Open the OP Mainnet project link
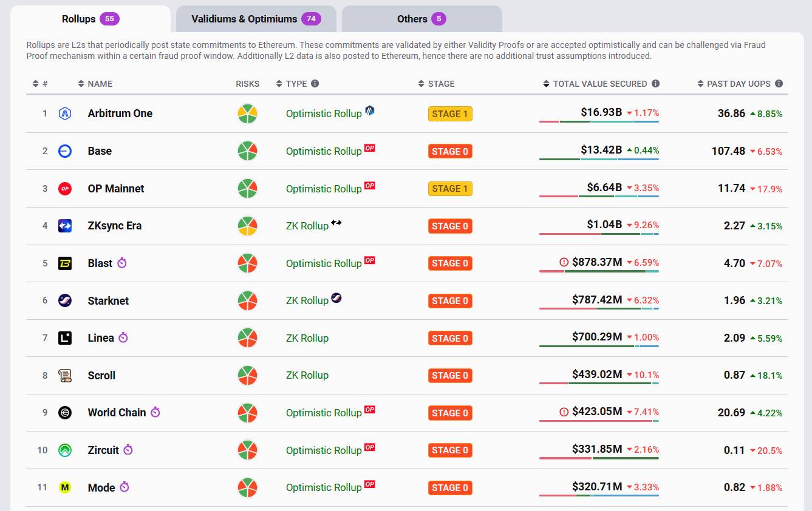This screenshot has height=511, width=812. point(116,189)
